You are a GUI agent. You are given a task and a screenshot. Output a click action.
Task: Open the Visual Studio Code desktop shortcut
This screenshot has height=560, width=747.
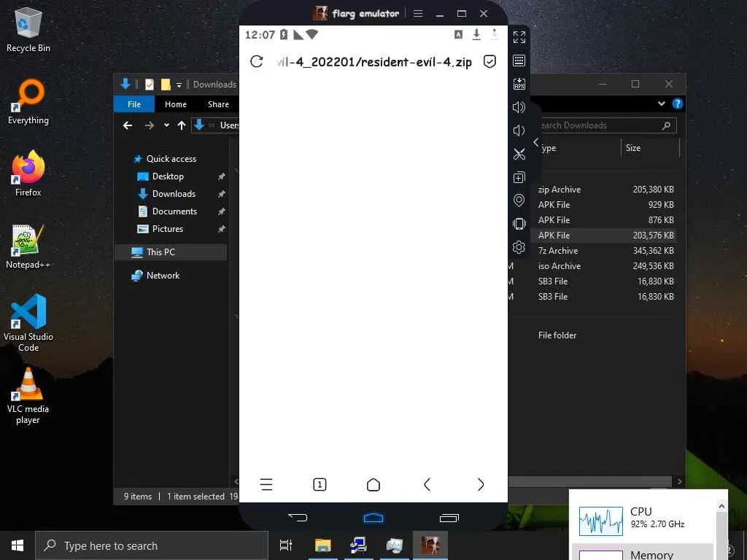click(x=28, y=323)
